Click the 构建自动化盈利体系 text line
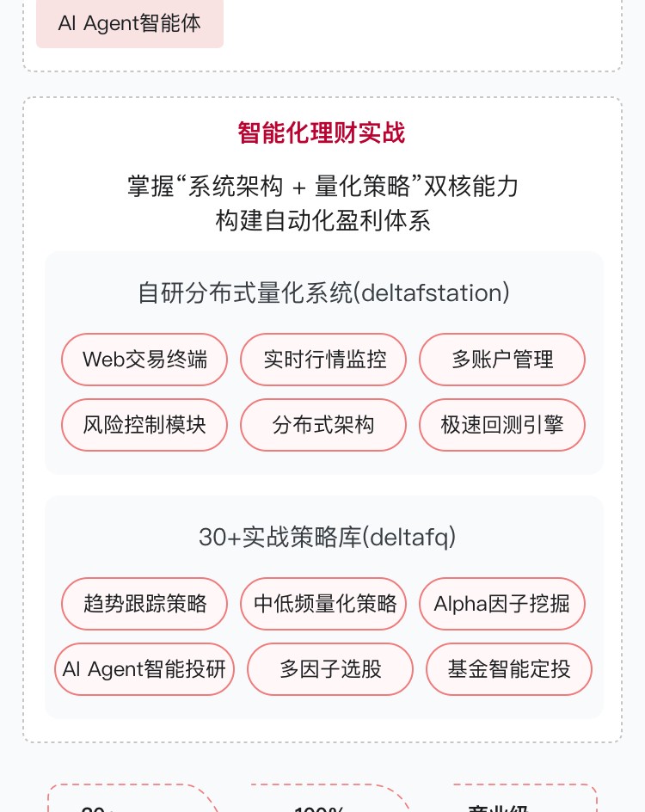Viewport: 645px width, 812px height. point(322,221)
